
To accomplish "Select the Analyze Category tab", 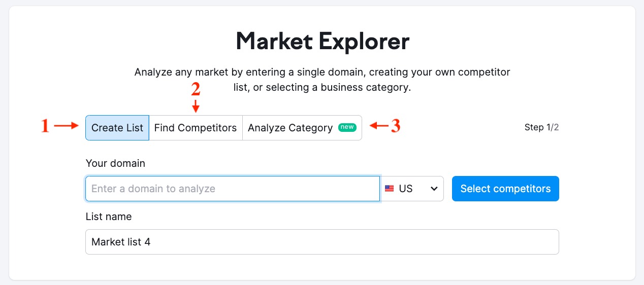I will (302, 128).
